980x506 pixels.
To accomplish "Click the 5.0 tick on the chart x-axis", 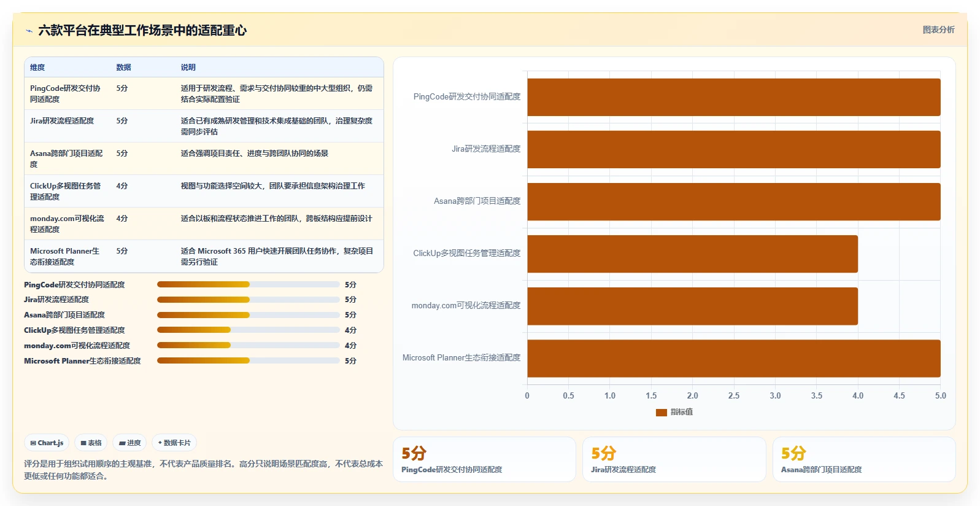I will [x=941, y=396].
